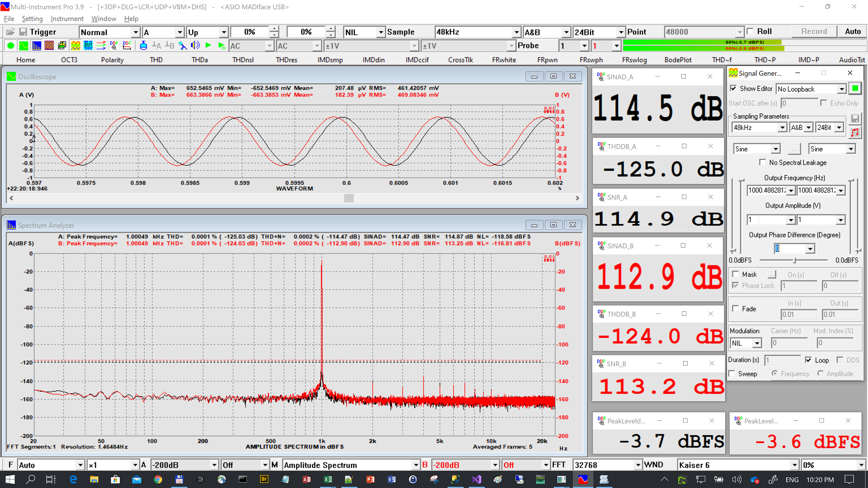Expand the Normal trigger mode dropdown
Screen dimensions: 868x488
tap(136, 32)
